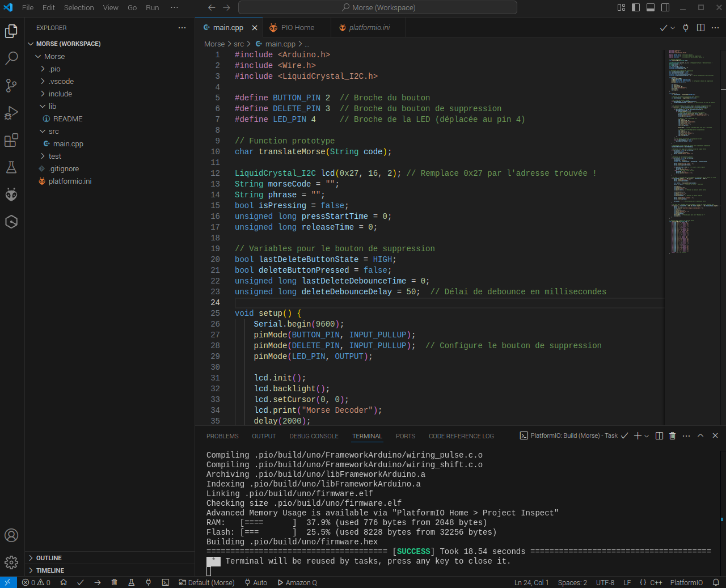Toggle primary side bar visibility
The height and width of the screenshot is (588, 726).
coord(636,7)
